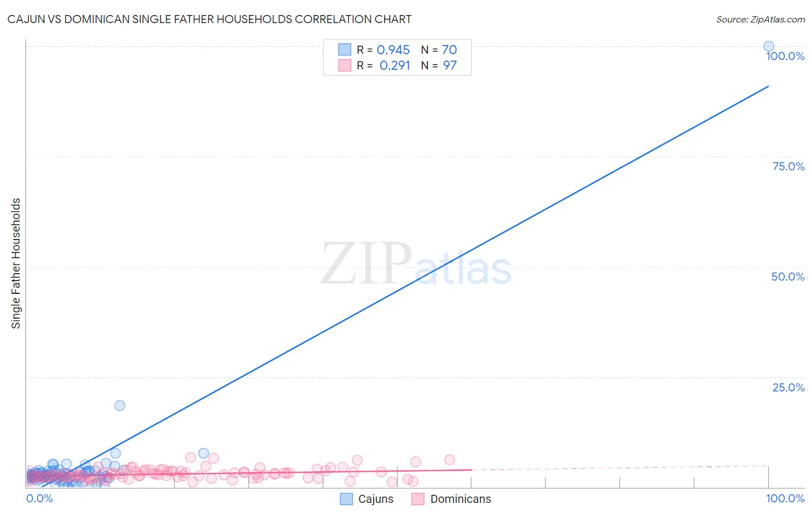This screenshot has height=515, width=812.
Task: Click the 100.0% x-axis label at bottom right
Action: pos(785,498)
